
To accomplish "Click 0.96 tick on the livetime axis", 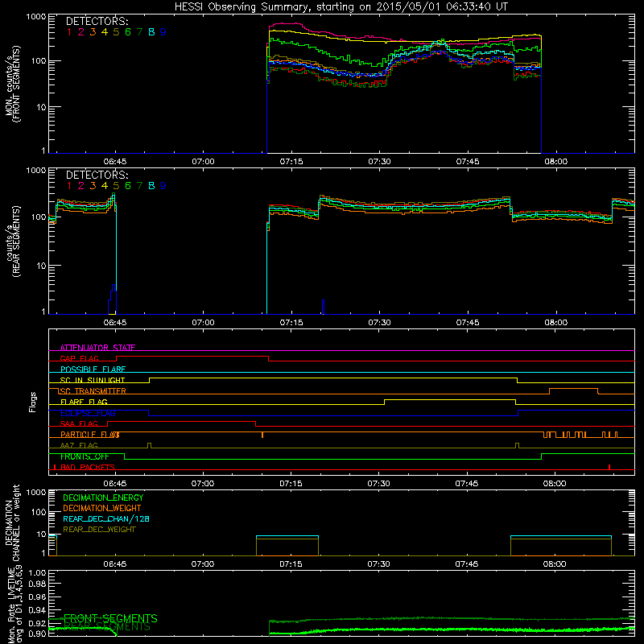I will pos(38,597).
